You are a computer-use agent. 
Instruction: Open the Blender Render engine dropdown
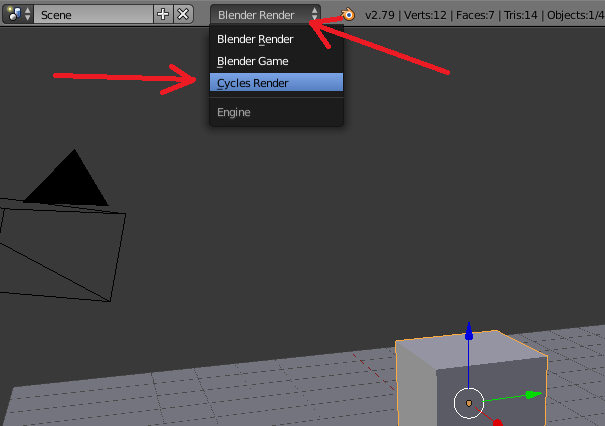point(265,15)
